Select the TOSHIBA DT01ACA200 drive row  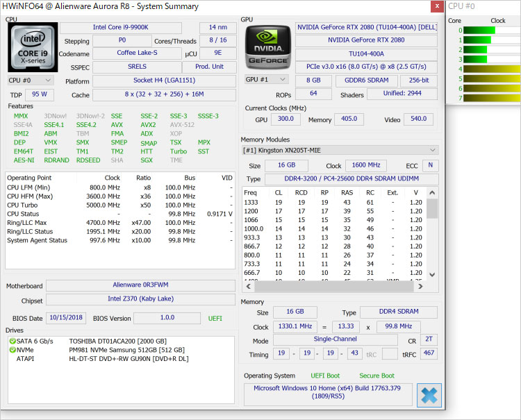tap(121, 341)
